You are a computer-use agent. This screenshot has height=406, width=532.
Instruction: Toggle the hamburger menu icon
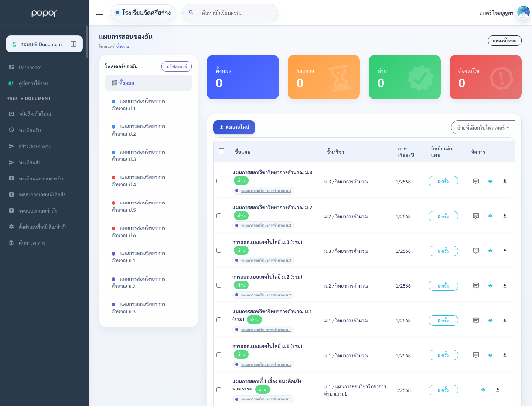pyautogui.click(x=100, y=13)
